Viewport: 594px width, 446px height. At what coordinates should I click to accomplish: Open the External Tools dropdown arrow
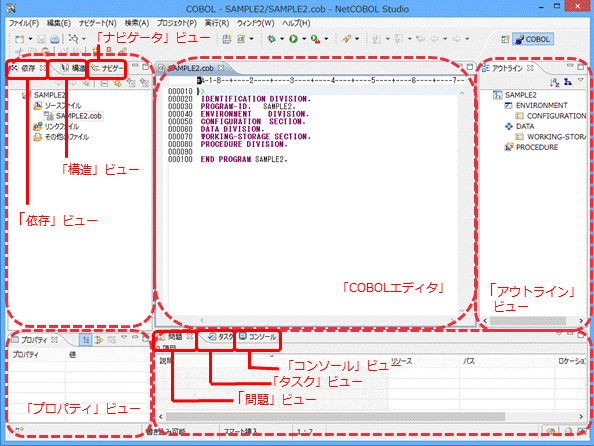coord(326,39)
